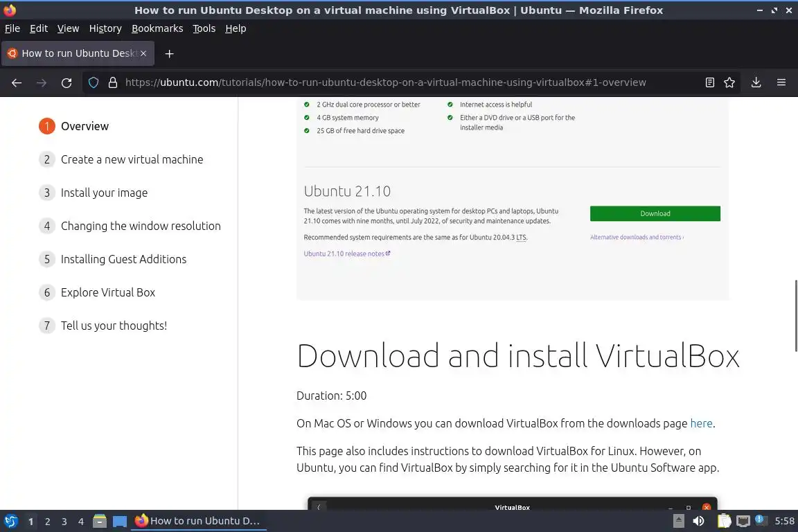The image size is (798, 532).
Task: Open the tracking protection shield icon
Action: pyautogui.click(x=94, y=82)
